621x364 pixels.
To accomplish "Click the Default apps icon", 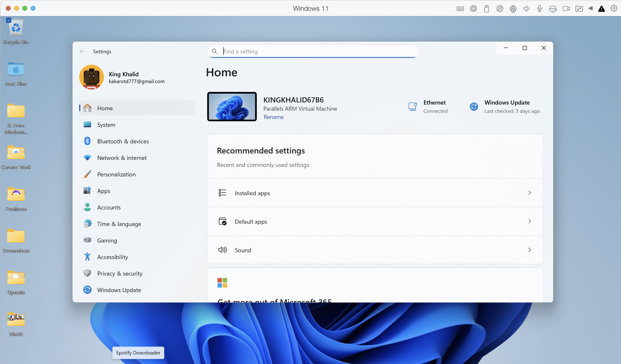I will pos(222,221).
